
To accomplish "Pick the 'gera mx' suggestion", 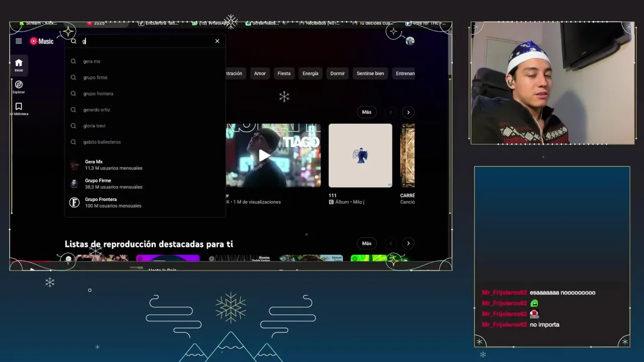I will (145, 61).
